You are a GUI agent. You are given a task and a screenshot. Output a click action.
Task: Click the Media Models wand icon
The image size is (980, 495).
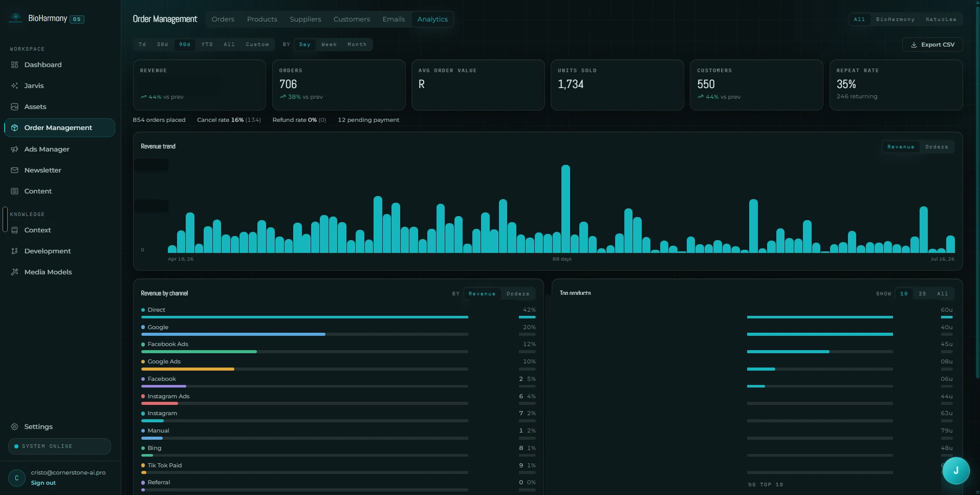[x=14, y=272]
